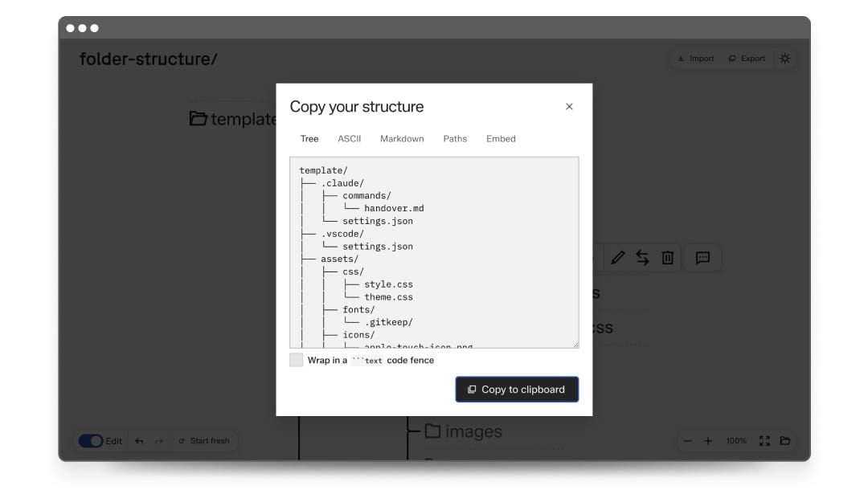
Task: Switch to the ASCII tab
Action: pyautogui.click(x=350, y=139)
